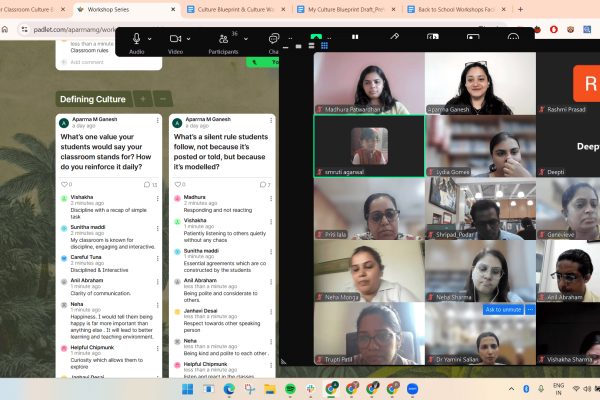Open comments on the 'silent rule' post
The width and height of the screenshot is (600, 400).
(x=263, y=184)
